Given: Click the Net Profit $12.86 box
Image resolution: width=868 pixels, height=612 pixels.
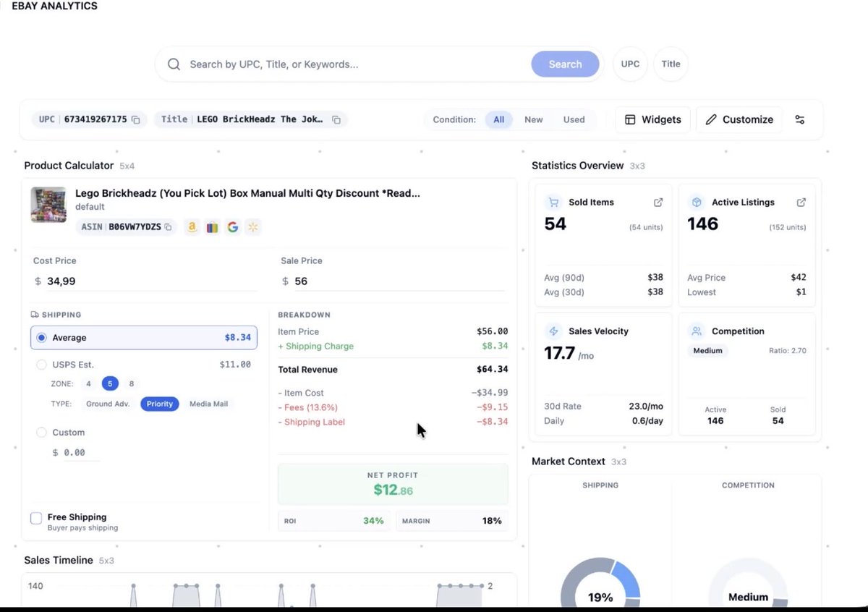Looking at the screenshot, I should (393, 484).
